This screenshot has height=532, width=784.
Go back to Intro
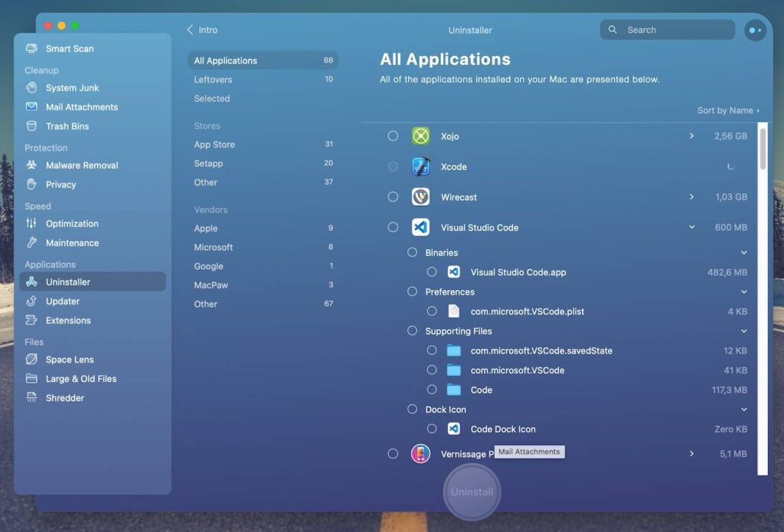202,30
